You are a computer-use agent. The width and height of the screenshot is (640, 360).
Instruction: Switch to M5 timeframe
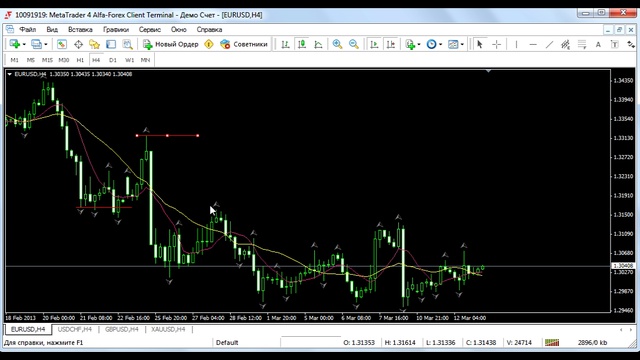(x=31, y=60)
